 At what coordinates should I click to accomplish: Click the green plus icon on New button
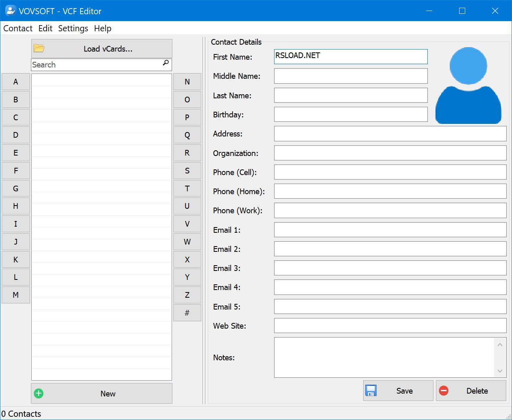[x=39, y=393]
